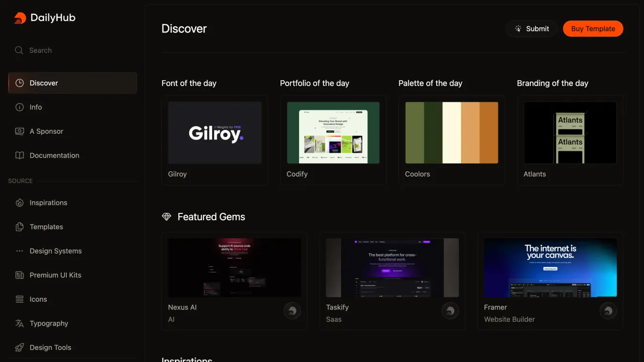Open the circular action icon on Nexus AI card
The height and width of the screenshot is (362, 644).
tap(292, 310)
